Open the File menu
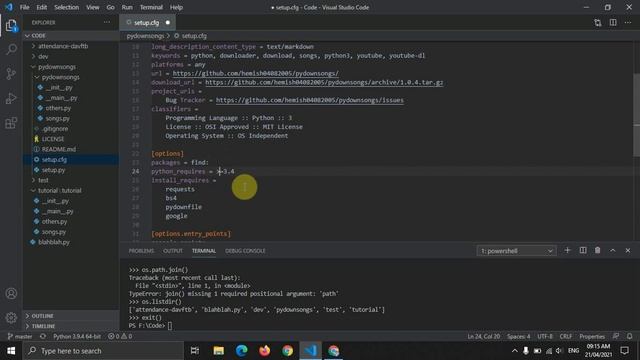Viewport: 640px width, 360px height. [x=24, y=7]
